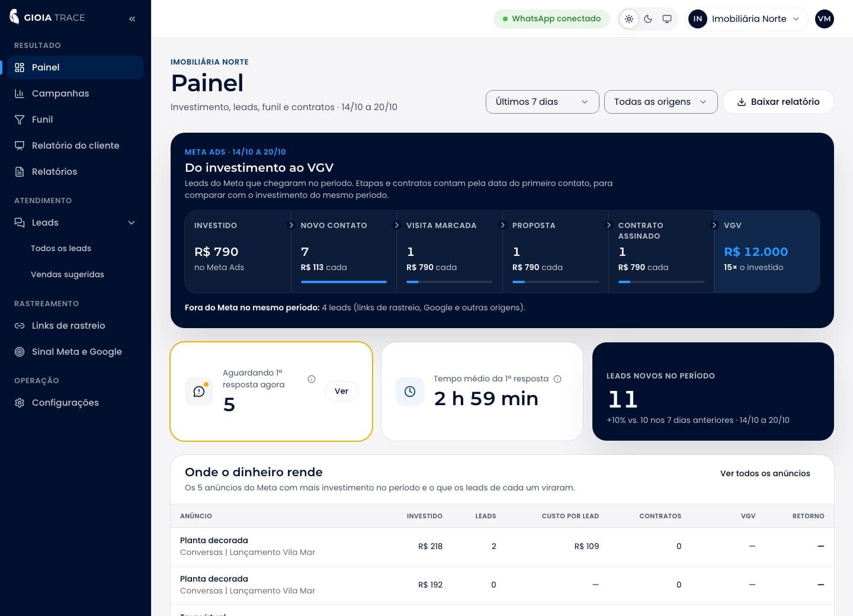853x616 pixels.
Task: Click the Campanhas bar chart icon
Action: [20, 94]
